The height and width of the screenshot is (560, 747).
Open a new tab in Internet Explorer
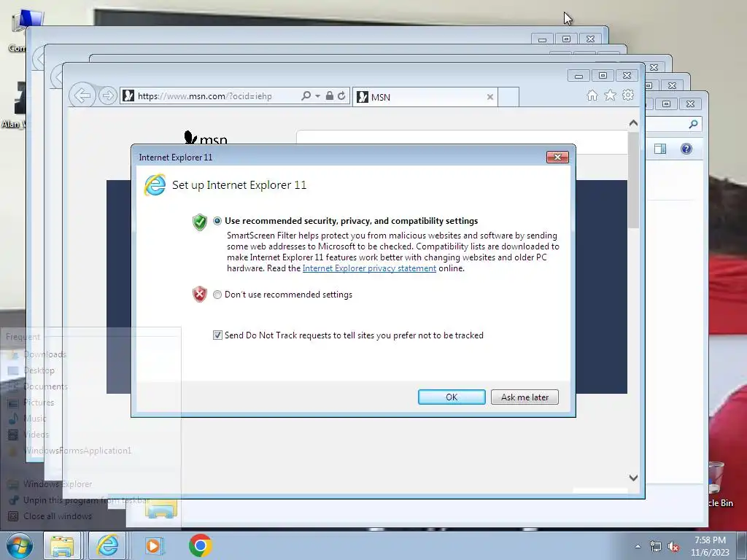[508, 97]
